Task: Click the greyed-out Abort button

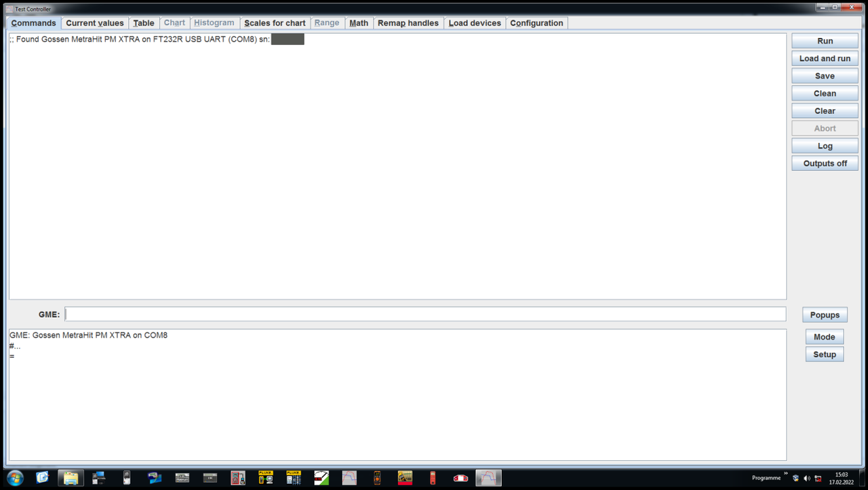Action: coord(825,129)
